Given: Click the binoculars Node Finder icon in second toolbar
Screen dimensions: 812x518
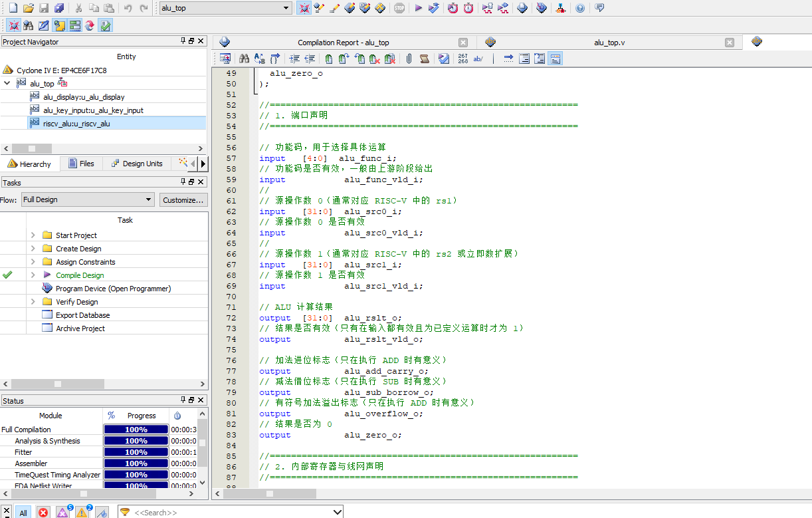Looking at the screenshot, I should click(29, 25).
